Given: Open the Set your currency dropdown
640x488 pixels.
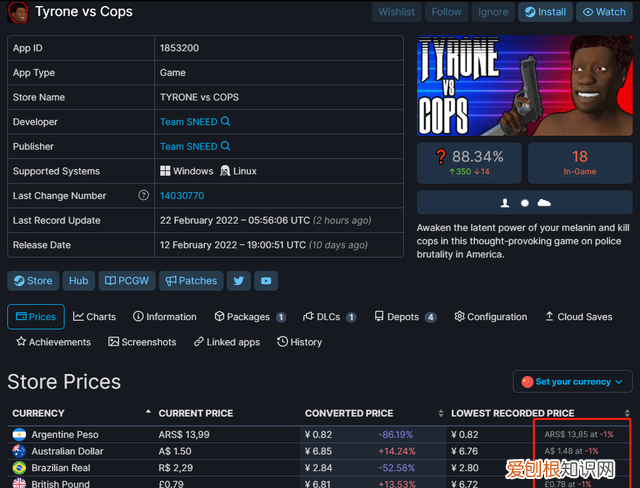Looking at the screenshot, I should pyautogui.click(x=573, y=382).
